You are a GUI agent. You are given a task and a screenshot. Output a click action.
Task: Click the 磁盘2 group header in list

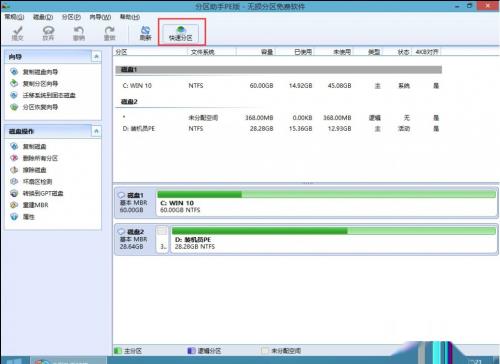click(x=278, y=102)
